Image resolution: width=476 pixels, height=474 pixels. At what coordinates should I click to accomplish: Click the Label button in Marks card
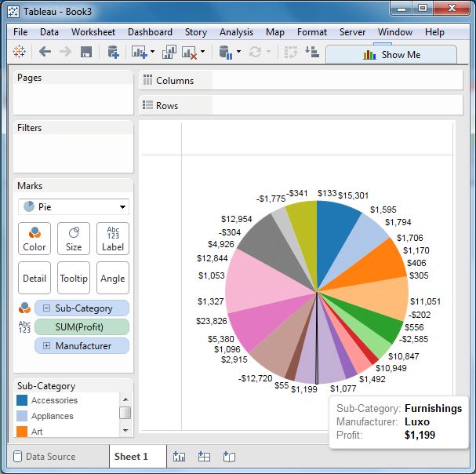click(x=113, y=238)
